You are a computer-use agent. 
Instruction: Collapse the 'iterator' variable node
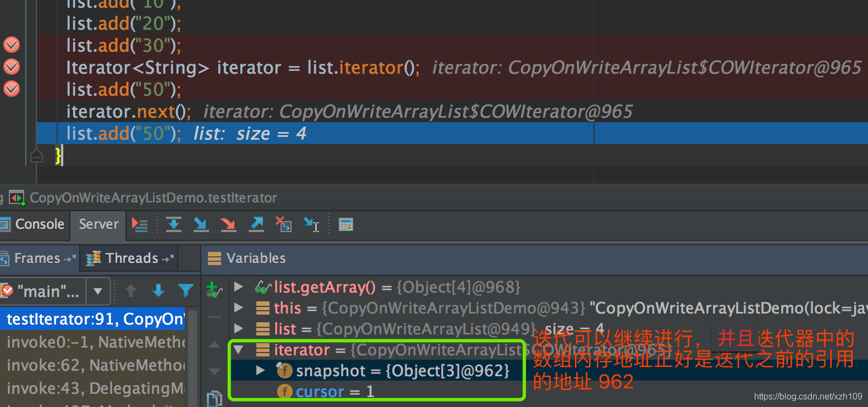[x=239, y=349]
